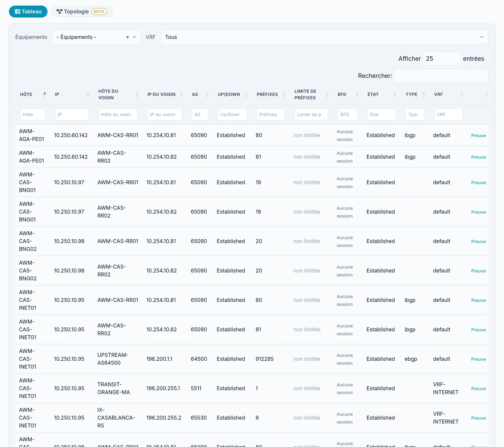Click the Limite de préfixes filter input
The height and width of the screenshot is (447, 504).
click(x=311, y=115)
